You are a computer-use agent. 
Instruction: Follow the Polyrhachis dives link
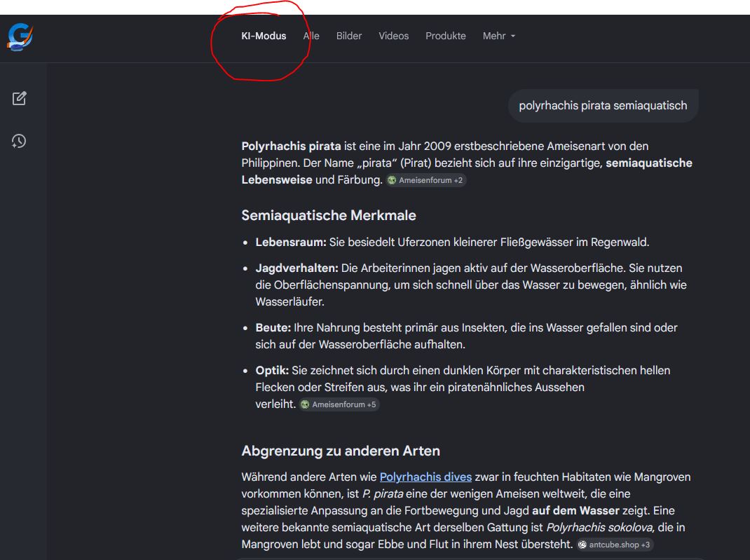tap(425, 477)
